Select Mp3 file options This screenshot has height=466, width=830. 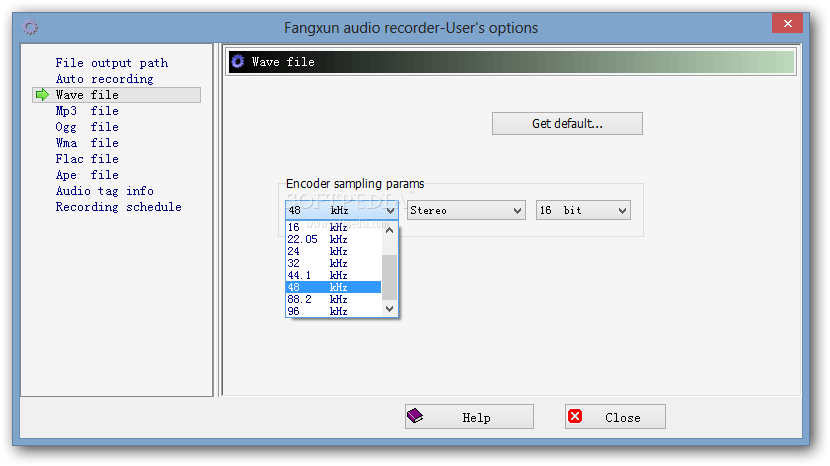coord(87,111)
